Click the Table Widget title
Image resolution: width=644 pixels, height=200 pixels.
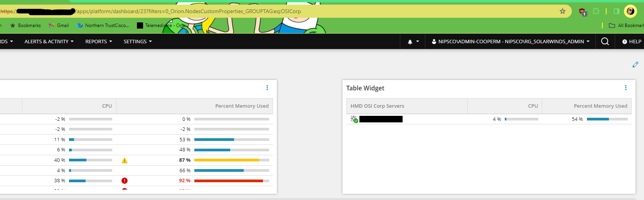365,88
